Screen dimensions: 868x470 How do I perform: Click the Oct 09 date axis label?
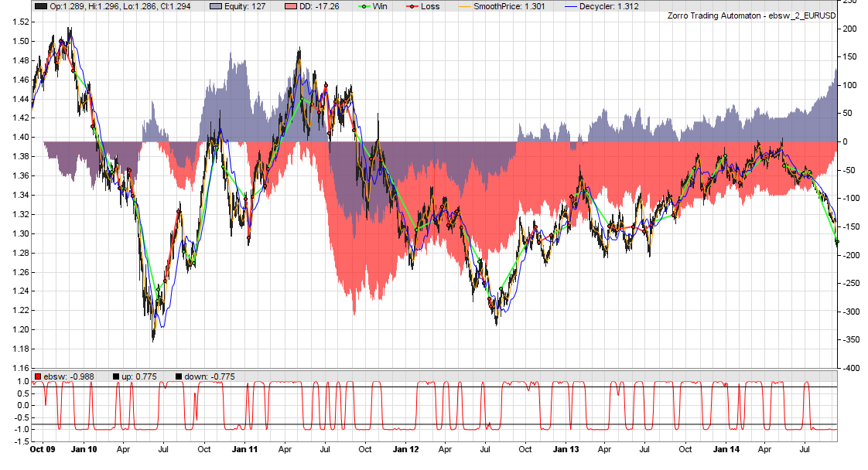[x=43, y=449]
